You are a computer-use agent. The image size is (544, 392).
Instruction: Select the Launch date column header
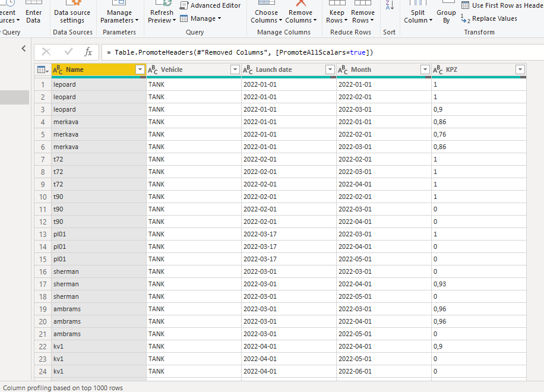click(x=289, y=69)
